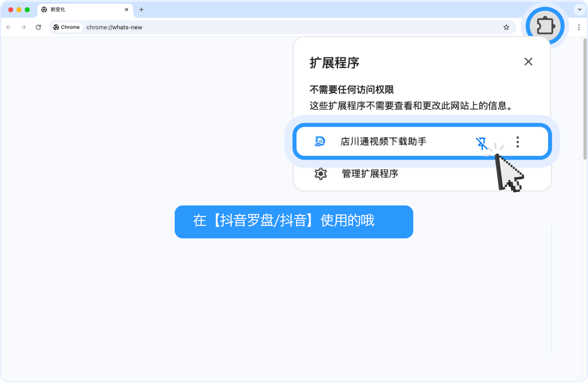Viewport: 588px width, 382px height.
Task: Pin the 店川通视频下载助手 extension
Action: [482, 143]
